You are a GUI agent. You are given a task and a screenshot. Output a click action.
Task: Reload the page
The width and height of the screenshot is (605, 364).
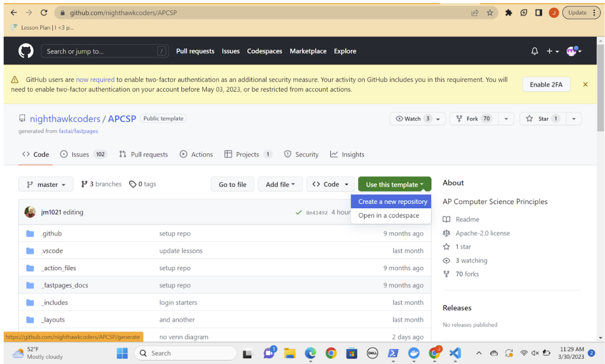click(x=44, y=13)
